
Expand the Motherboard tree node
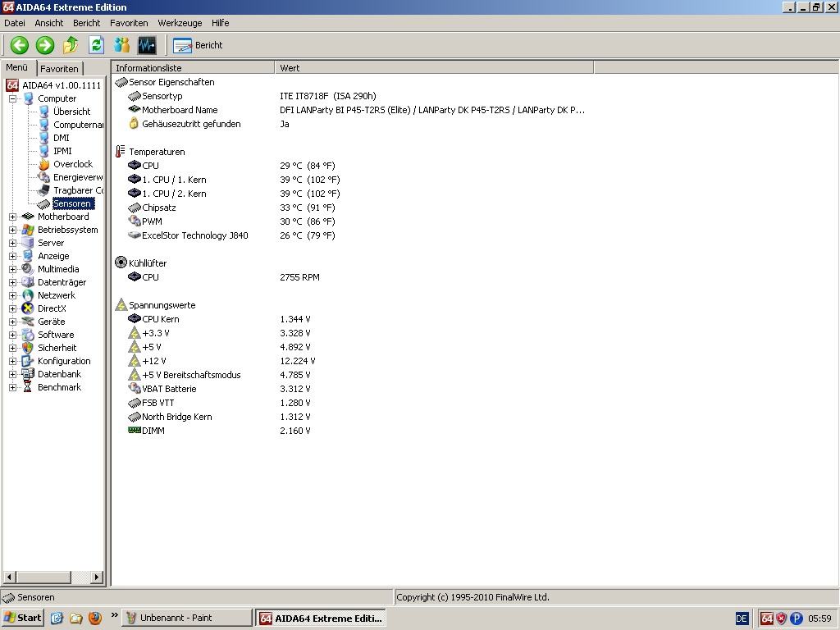coord(12,217)
